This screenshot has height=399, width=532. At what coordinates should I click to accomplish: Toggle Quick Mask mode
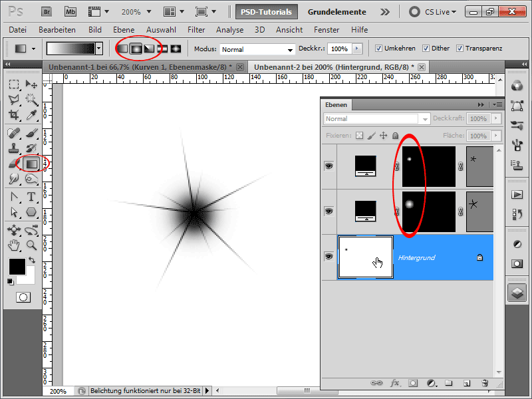[x=23, y=297]
